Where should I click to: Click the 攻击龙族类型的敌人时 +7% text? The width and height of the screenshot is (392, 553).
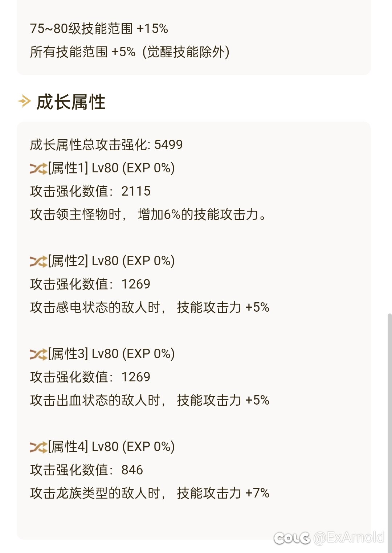(150, 493)
